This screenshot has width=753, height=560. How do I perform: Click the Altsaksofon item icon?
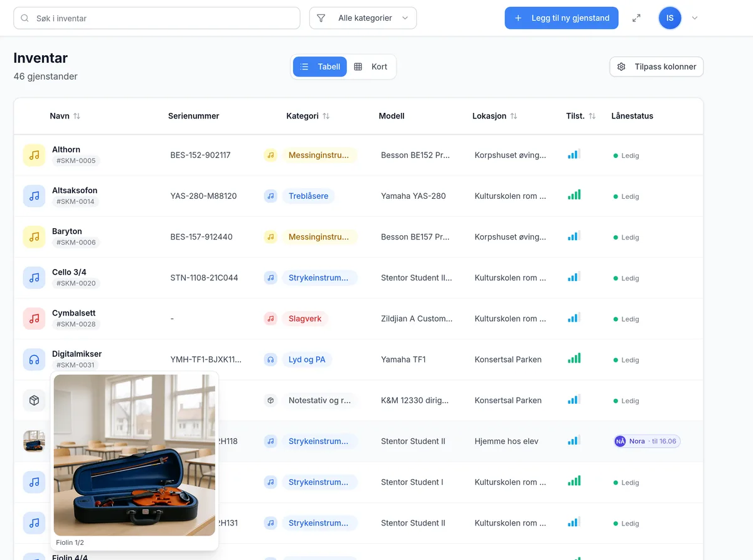34,196
